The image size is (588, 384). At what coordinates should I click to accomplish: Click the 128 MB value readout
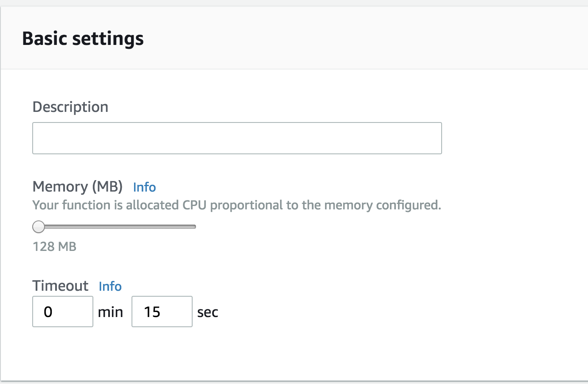click(x=54, y=246)
